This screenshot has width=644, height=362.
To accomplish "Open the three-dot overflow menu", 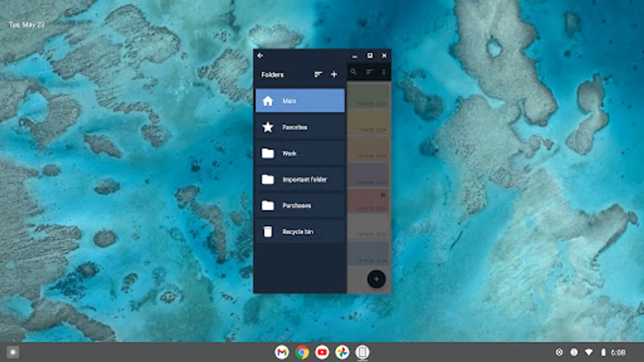I will coord(384,72).
